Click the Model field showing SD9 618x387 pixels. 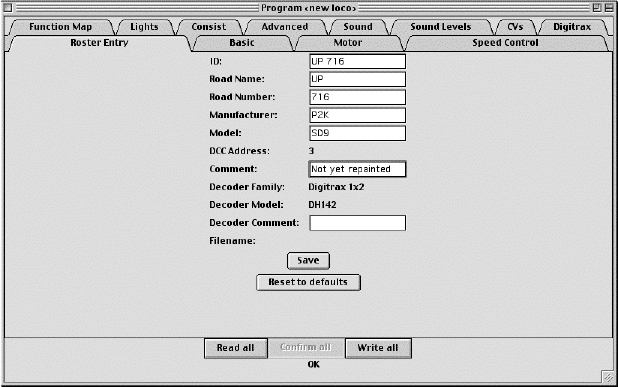pyautogui.click(x=357, y=133)
